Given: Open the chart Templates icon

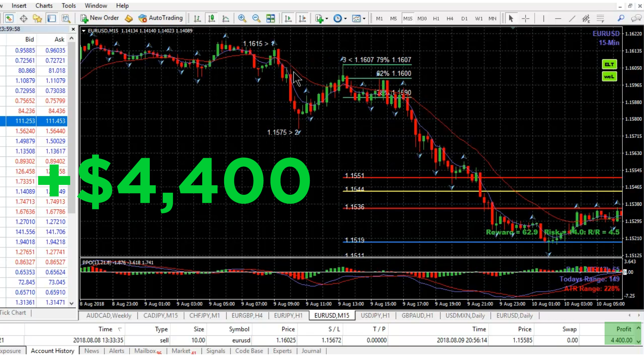Looking at the screenshot, I should click(356, 18).
